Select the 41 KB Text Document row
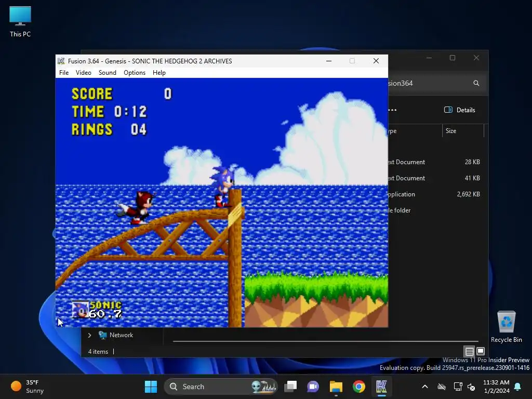The height and width of the screenshot is (399, 532). [x=435, y=178]
